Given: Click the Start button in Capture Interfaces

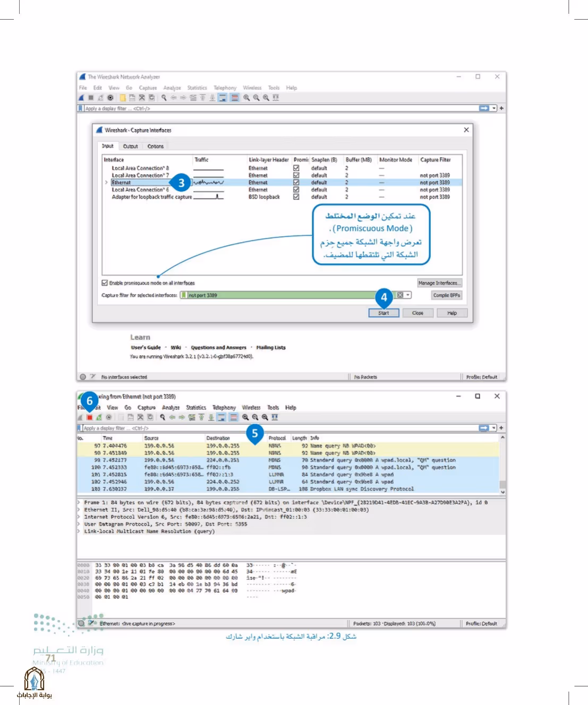Looking at the screenshot, I should (x=384, y=313).
